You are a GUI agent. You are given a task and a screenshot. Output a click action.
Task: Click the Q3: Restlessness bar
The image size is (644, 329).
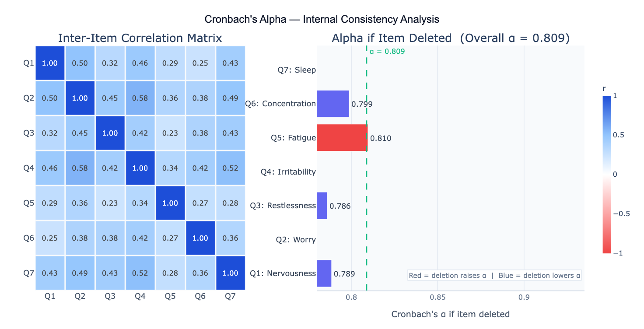(x=322, y=206)
